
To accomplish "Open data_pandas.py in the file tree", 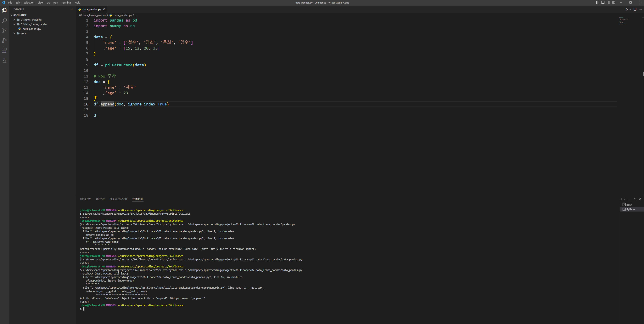I will (32, 29).
